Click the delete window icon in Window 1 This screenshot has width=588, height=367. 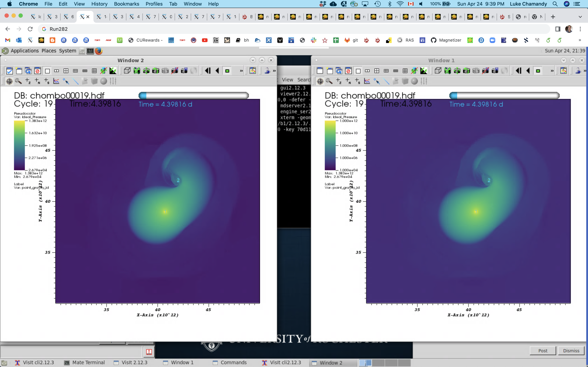[348, 71]
